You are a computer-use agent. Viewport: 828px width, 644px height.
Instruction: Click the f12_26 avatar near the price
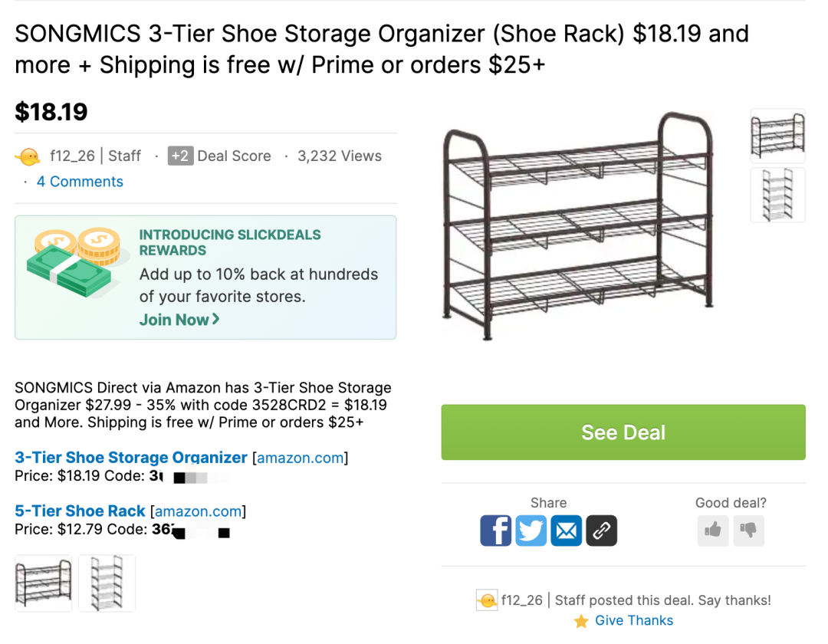[28, 156]
